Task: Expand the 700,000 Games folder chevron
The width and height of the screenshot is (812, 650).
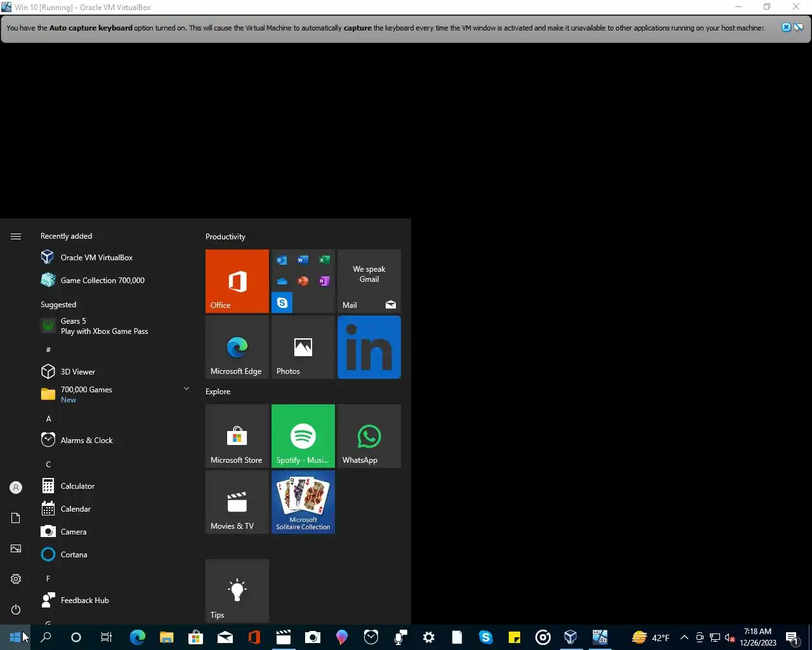Action: [x=187, y=388]
